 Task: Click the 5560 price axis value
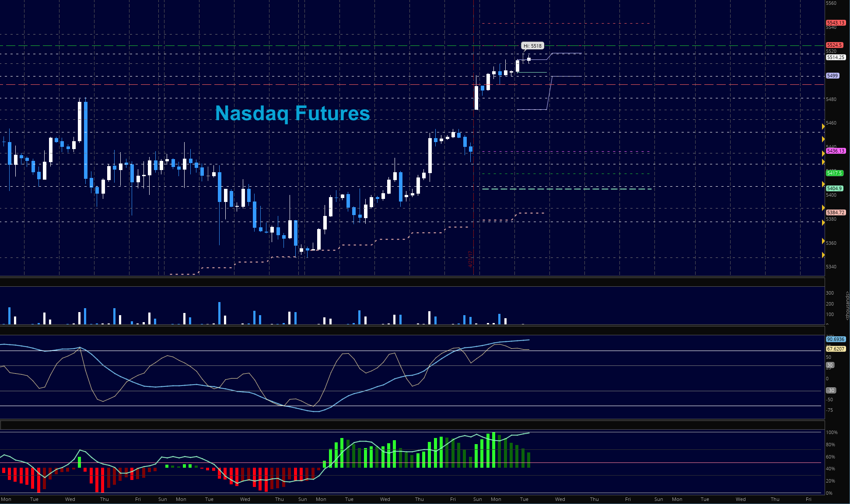click(x=831, y=3)
